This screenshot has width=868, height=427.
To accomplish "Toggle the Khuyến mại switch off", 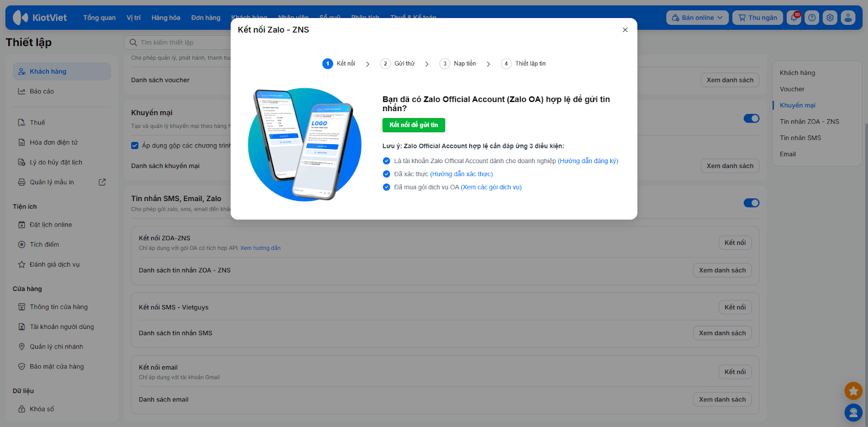I will (x=751, y=119).
